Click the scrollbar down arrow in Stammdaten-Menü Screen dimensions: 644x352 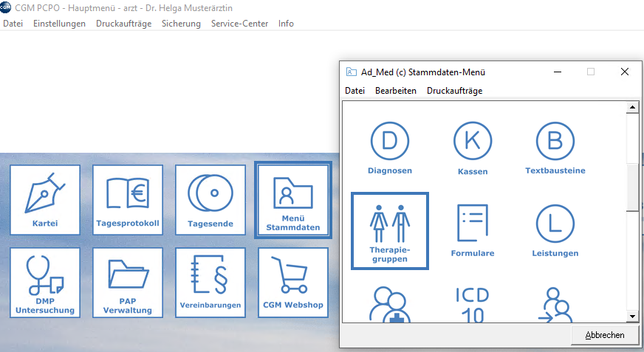point(632,316)
